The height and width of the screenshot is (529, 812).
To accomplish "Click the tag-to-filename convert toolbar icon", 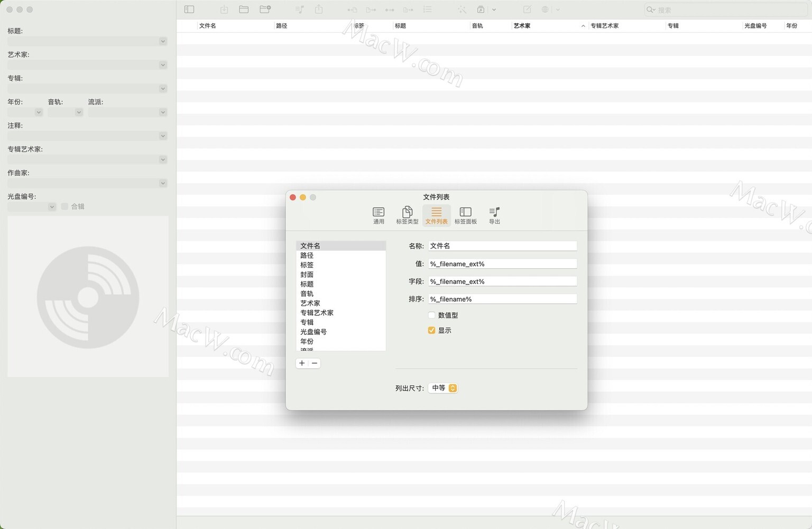I will (352, 10).
